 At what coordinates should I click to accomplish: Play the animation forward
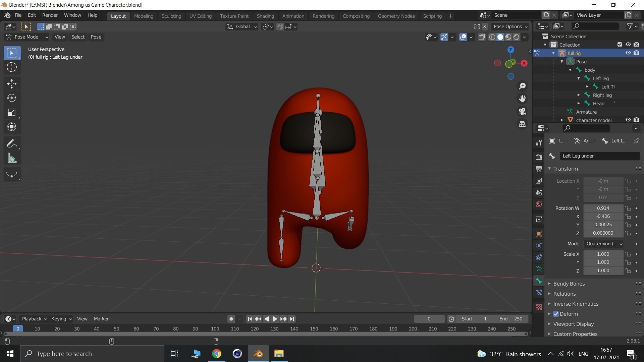[275, 319]
